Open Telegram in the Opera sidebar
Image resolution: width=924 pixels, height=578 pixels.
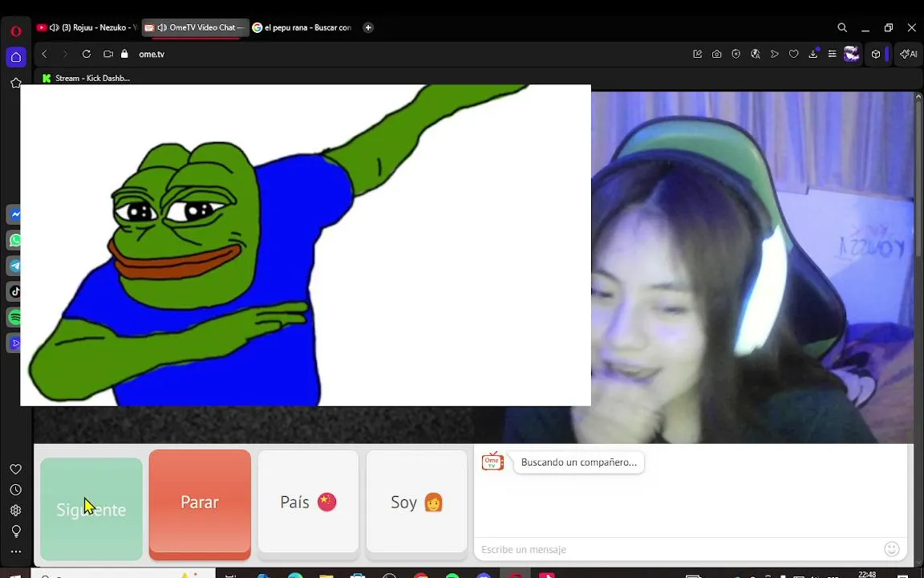click(15, 266)
